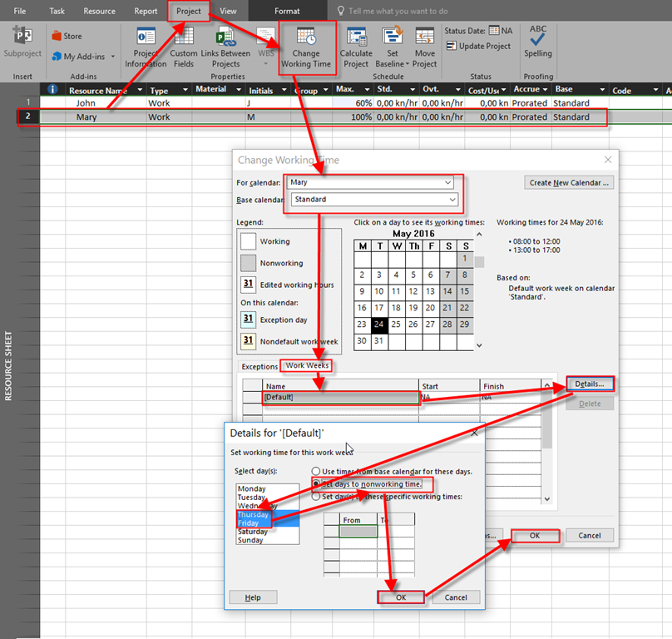Open the Report ribbon tab

[x=146, y=12]
